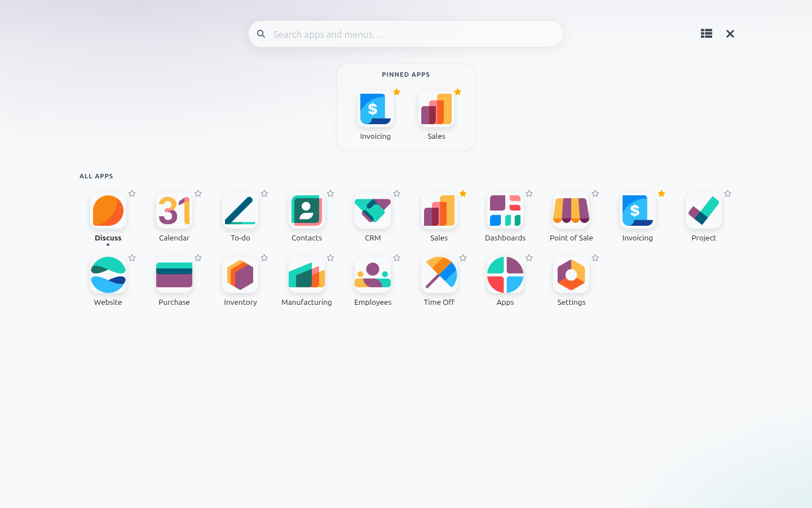Open Sales from the All Apps grid

pos(439,211)
